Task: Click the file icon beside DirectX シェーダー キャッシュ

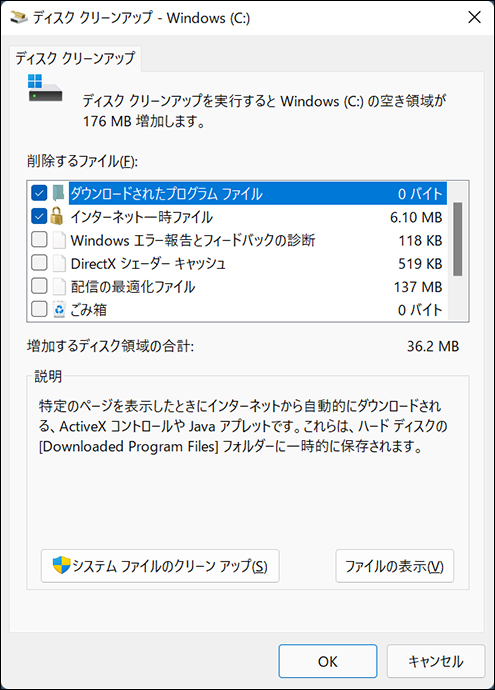Action: (59, 263)
